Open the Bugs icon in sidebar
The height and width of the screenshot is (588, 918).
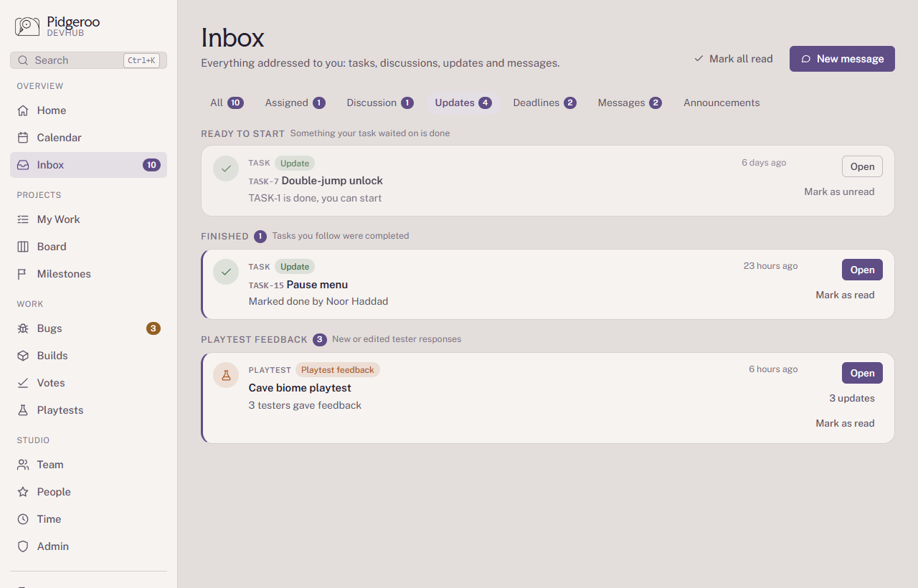(x=24, y=328)
